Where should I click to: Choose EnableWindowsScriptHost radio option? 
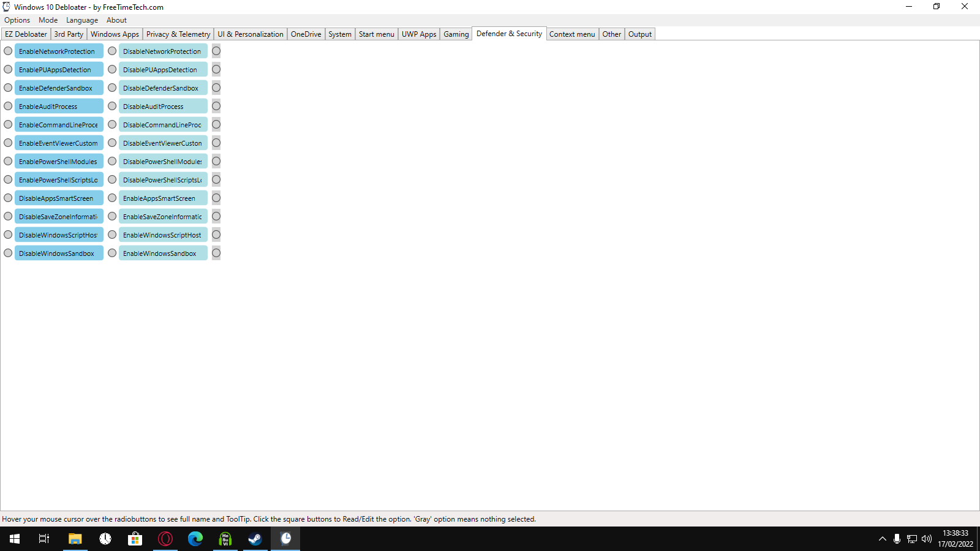point(112,234)
